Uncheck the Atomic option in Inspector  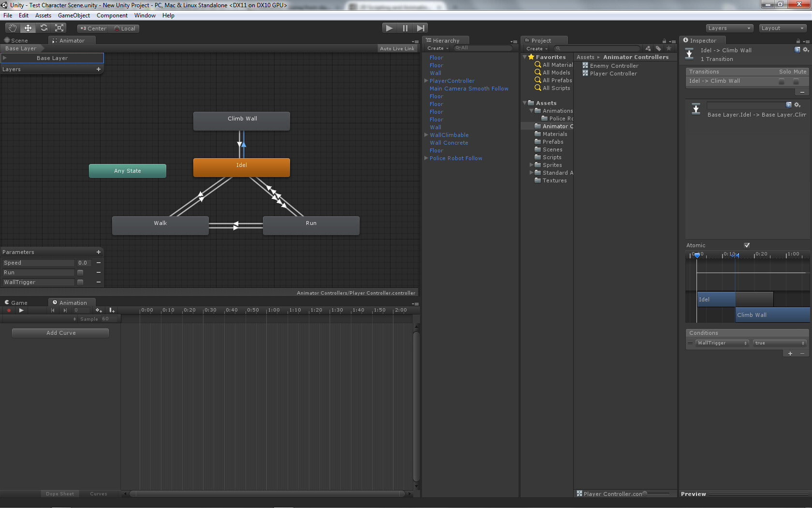747,245
